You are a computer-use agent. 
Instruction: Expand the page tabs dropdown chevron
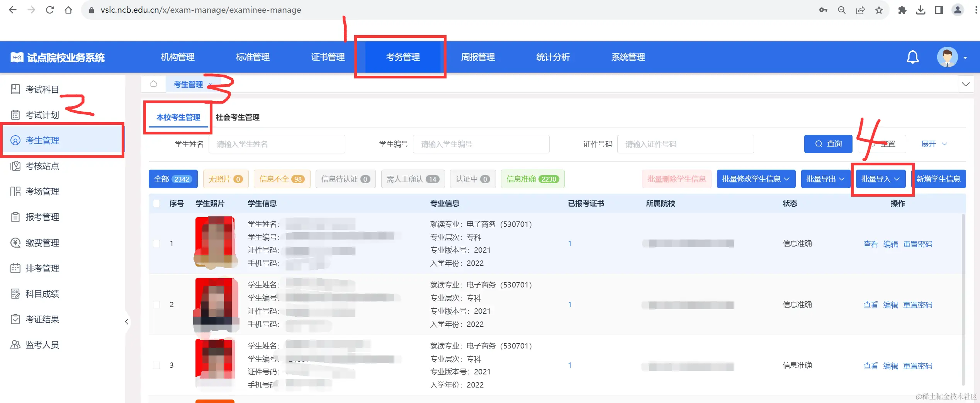pyautogui.click(x=965, y=84)
